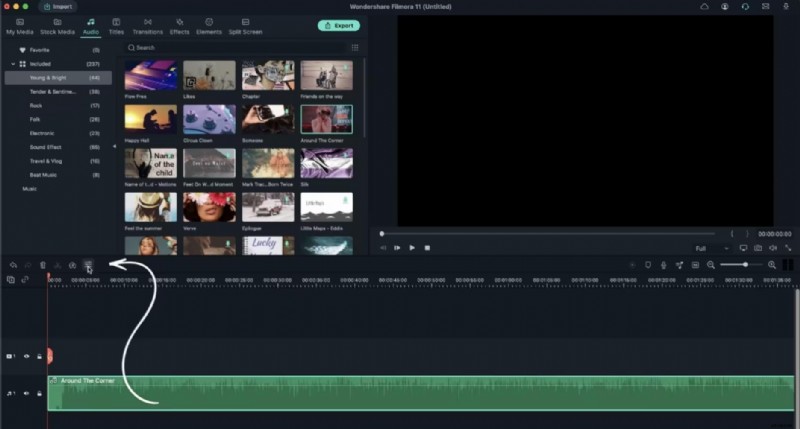Screen dimensions: 800x429
Task: Select the Rock category
Action: point(58,106)
